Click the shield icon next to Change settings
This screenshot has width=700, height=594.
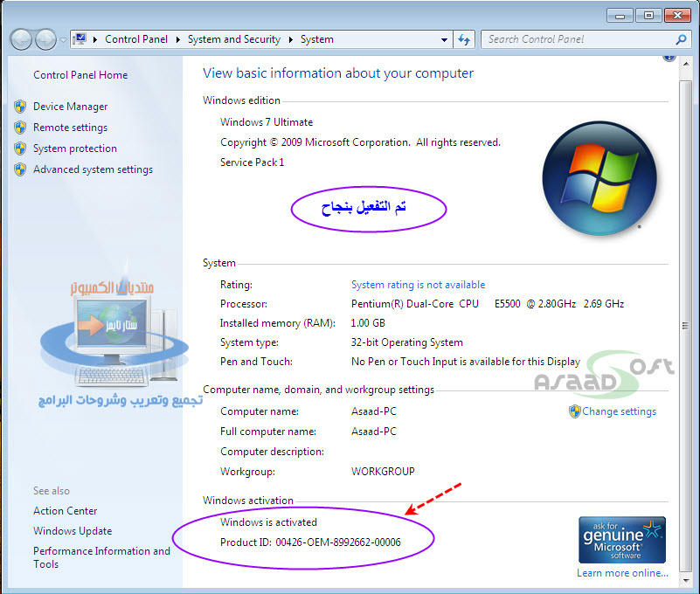[x=574, y=411]
